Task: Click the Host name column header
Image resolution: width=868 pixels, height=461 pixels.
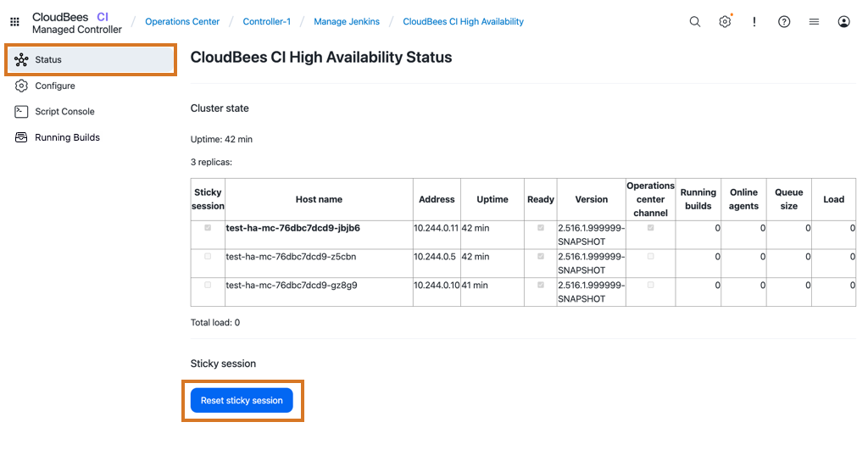Action: (319, 200)
